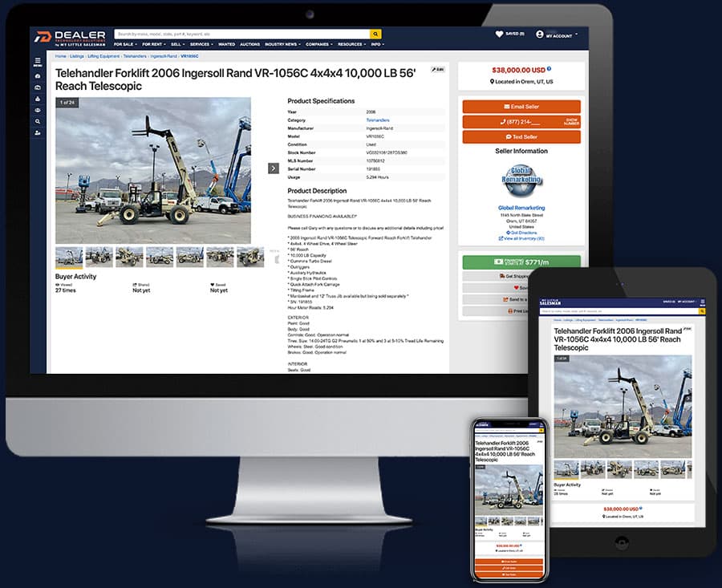
Task: Open the sidebar hamburger menu icon
Action: (38, 61)
